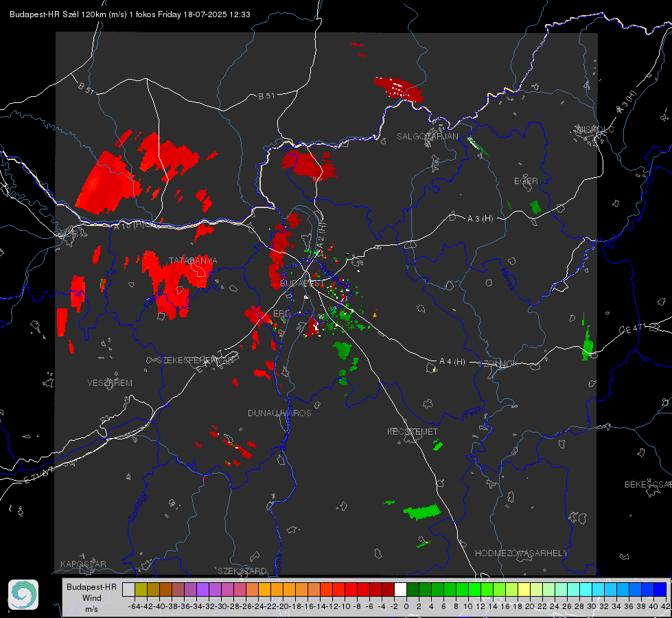Select the ERD town label
The height and width of the screenshot is (618, 672).
click(281, 314)
